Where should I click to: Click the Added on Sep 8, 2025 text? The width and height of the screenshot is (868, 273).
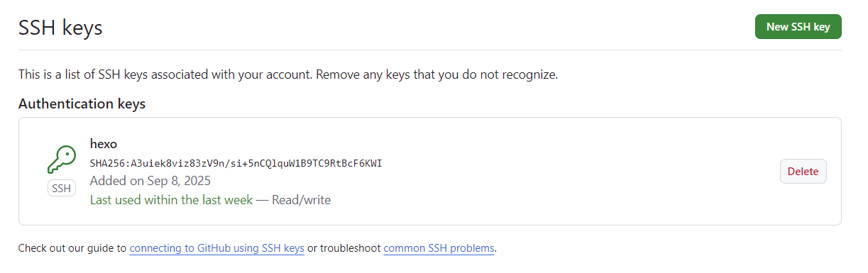point(150,181)
